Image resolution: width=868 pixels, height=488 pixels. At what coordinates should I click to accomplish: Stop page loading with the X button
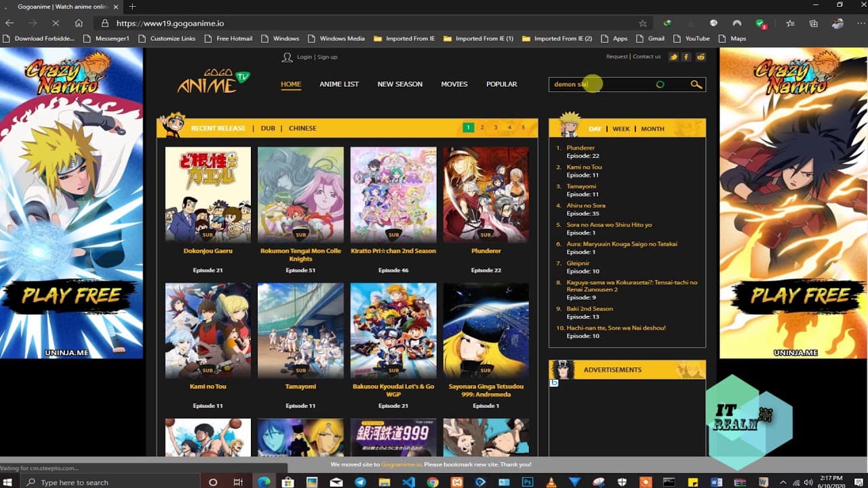coord(55,23)
